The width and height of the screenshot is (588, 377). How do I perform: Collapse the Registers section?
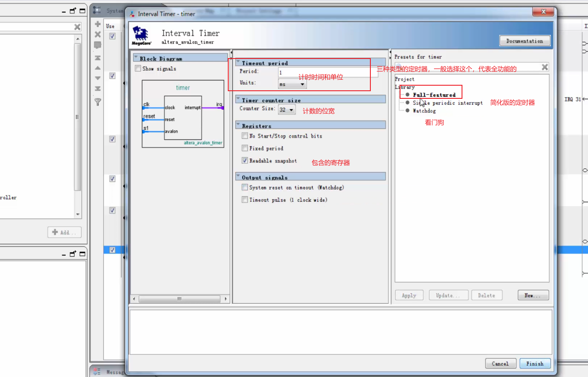pyautogui.click(x=238, y=125)
